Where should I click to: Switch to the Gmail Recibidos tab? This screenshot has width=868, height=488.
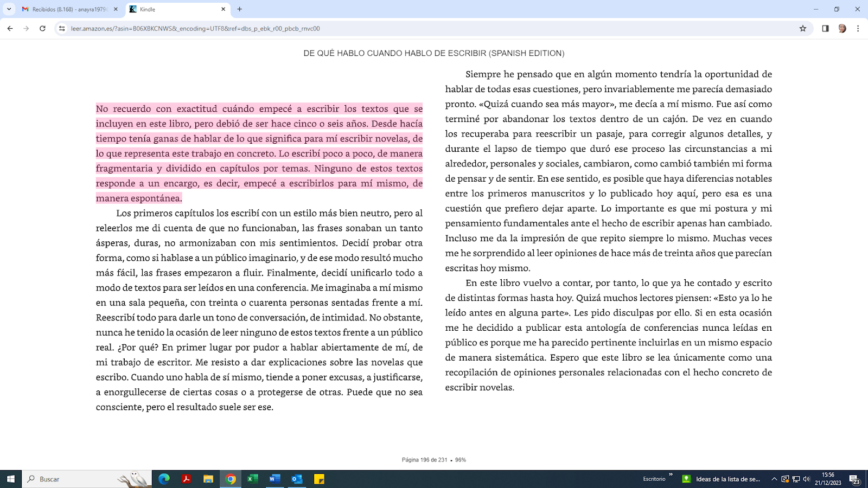pos(69,9)
